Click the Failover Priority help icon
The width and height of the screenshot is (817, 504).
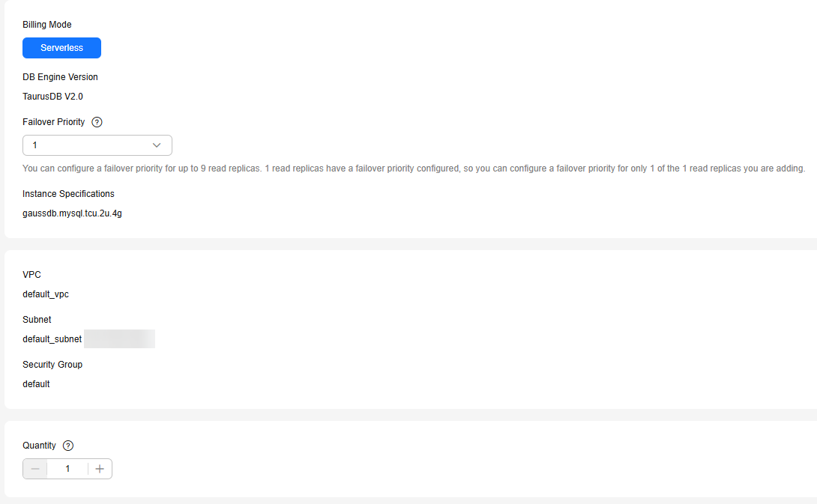97,122
